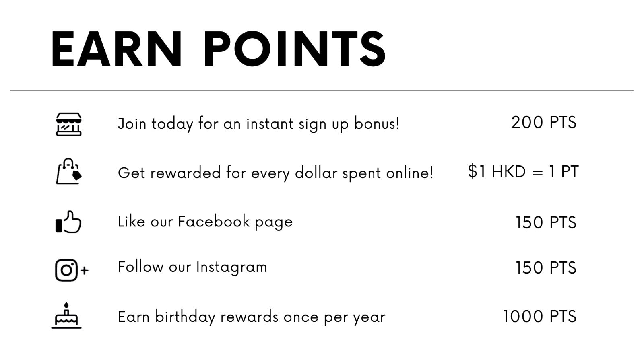Click the plus sign beside Instagram icon
This screenshot has width=644, height=362.
pyautogui.click(x=84, y=270)
